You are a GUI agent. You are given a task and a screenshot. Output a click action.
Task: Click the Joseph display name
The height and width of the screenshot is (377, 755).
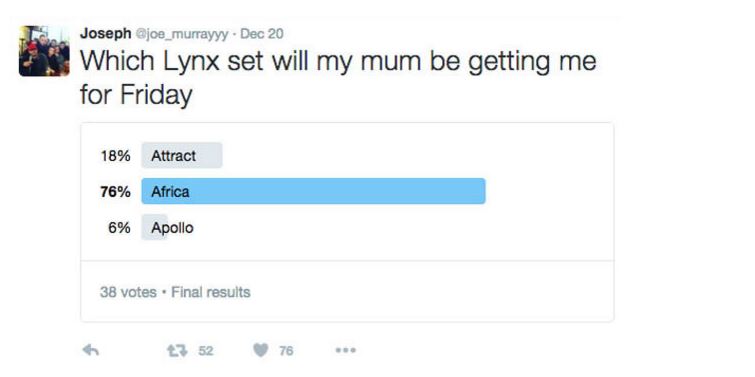pyautogui.click(x=105, y=34)
